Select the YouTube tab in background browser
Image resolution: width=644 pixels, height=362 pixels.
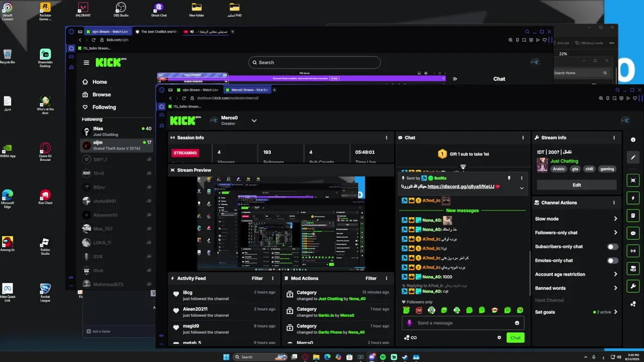click(x=205, y=32)
